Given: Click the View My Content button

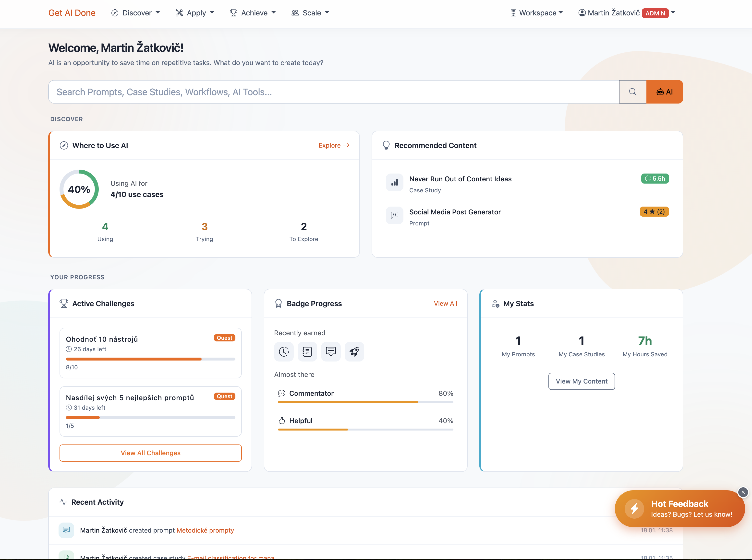Looking at the screenshot, I should 581,381.
